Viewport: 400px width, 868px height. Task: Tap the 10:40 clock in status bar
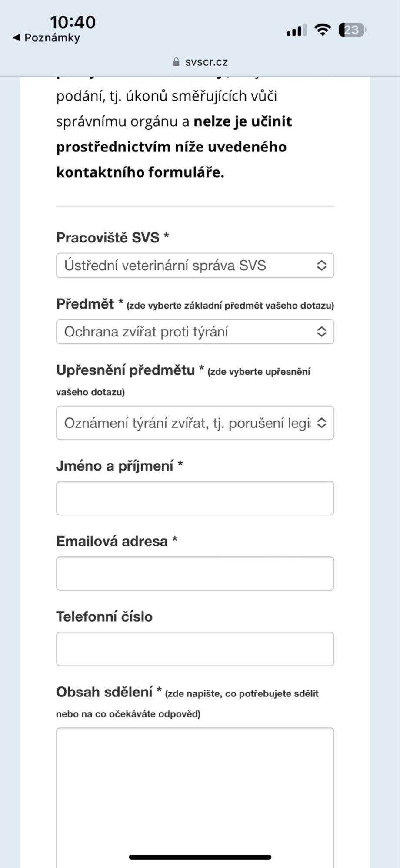tap(73, 22)
